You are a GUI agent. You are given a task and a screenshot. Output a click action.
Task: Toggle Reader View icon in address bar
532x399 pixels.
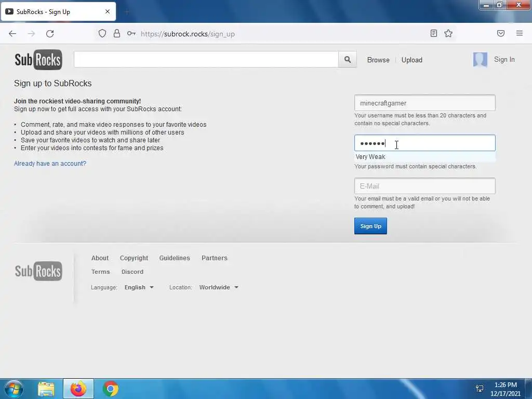(434, 33)
